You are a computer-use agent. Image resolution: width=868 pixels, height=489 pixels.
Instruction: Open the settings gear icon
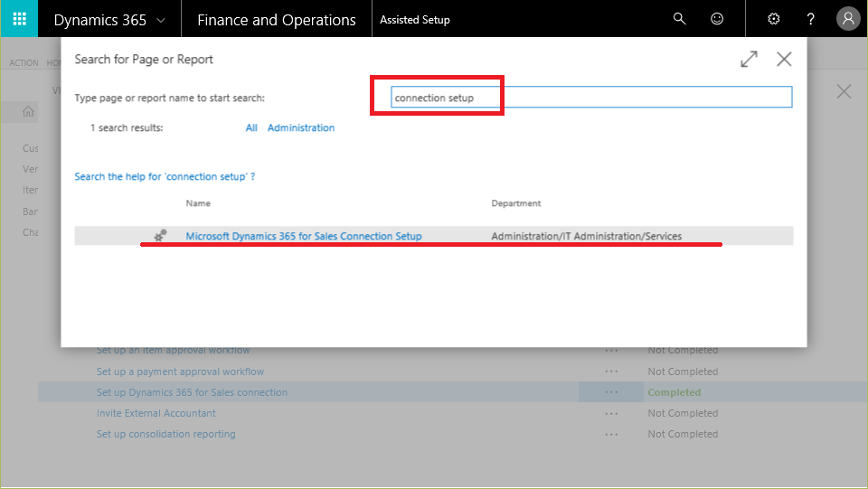pyautogui.click(x=774, y=19)
